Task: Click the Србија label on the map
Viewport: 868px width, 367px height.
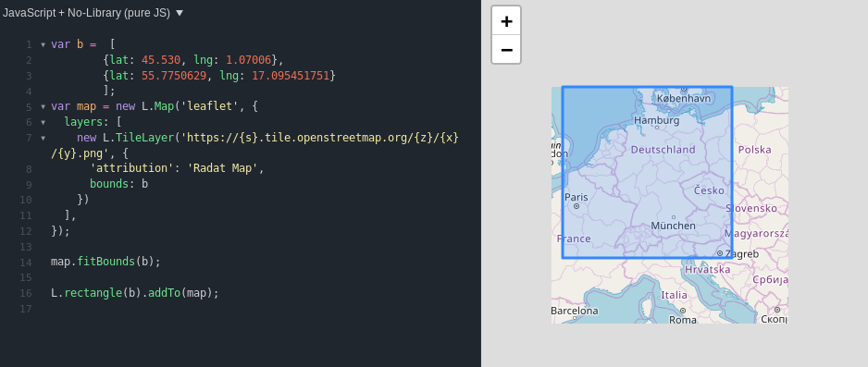Action: 770,280
